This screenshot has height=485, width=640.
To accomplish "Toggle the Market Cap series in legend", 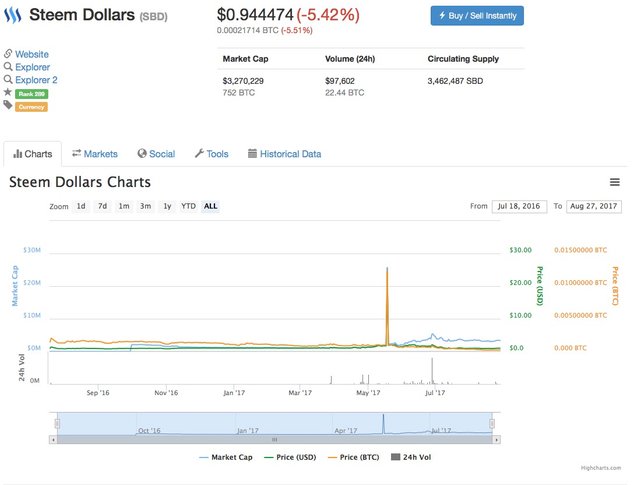I will tap(226, 457).
